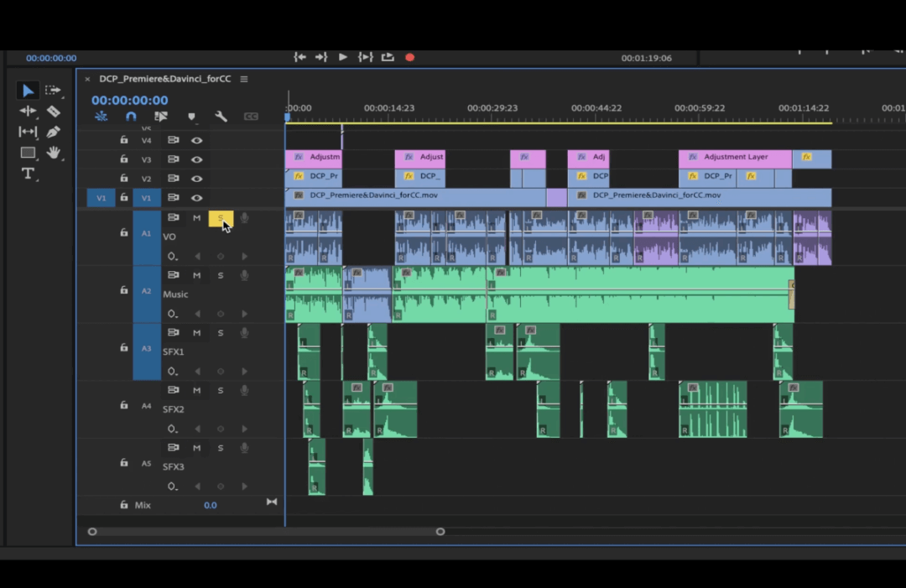
Task: Open the sequence panel hamburger menu
Action: click(244, 79)
